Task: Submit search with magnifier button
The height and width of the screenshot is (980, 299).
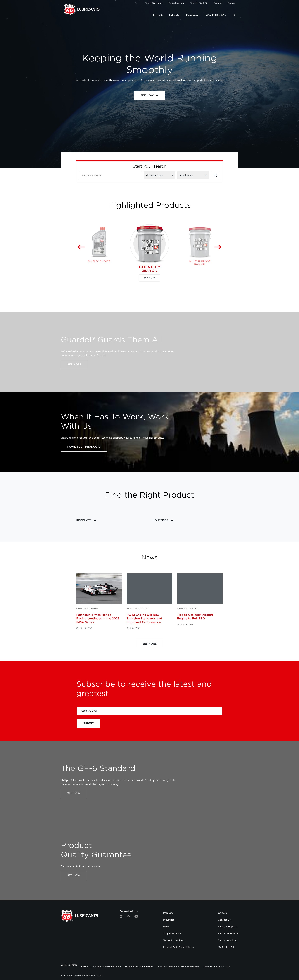Action: (x=215, y=175)
